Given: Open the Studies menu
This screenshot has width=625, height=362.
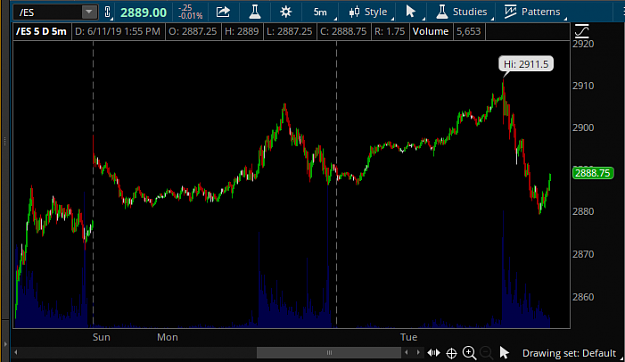Looking at the screenshot, I should click(462, 12).
